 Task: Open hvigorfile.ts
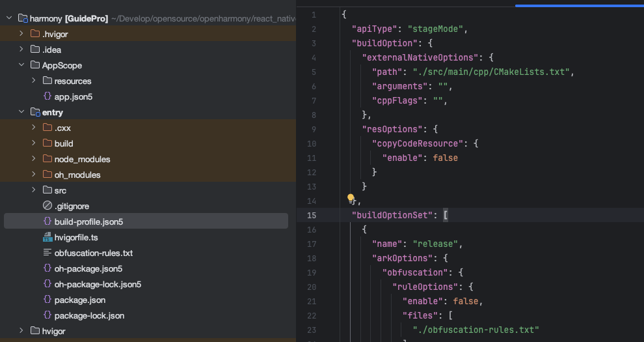click(76, 237)
